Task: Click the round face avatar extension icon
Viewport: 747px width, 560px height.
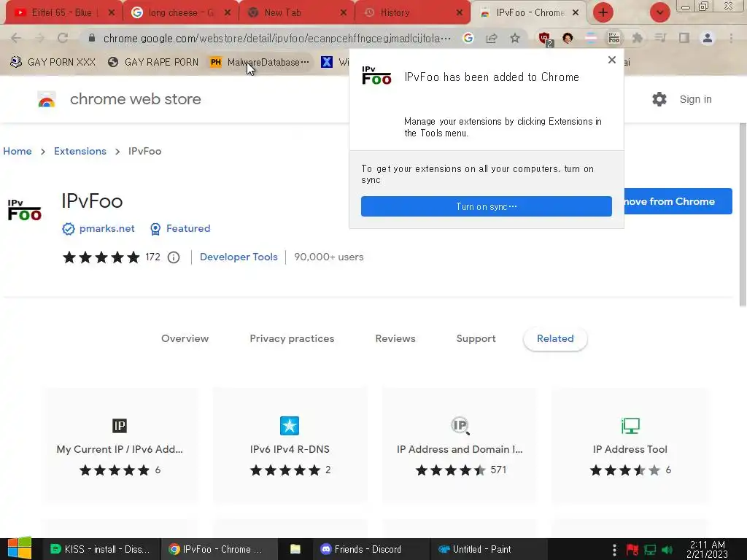Action: (568, 38)
